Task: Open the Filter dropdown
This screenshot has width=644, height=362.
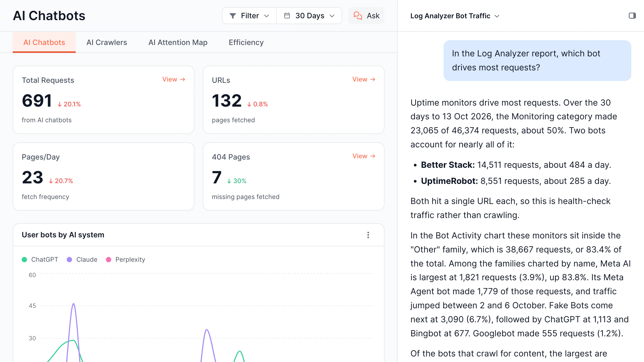Action: 249,16
